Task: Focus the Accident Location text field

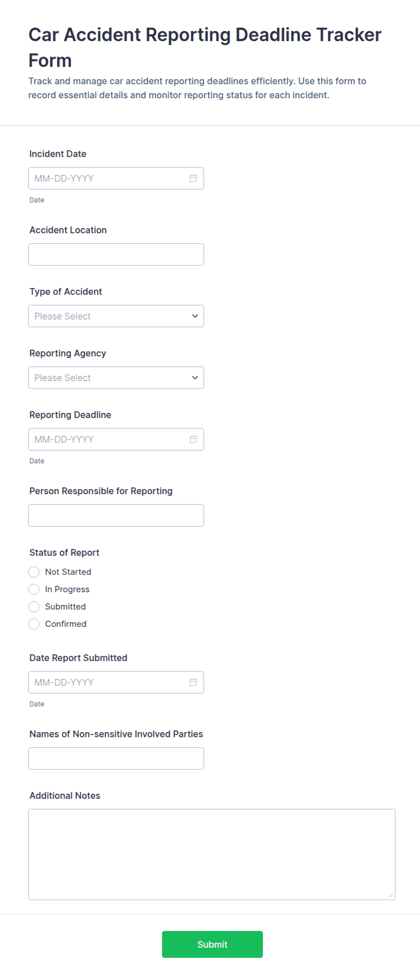Action: click(116, 255)
